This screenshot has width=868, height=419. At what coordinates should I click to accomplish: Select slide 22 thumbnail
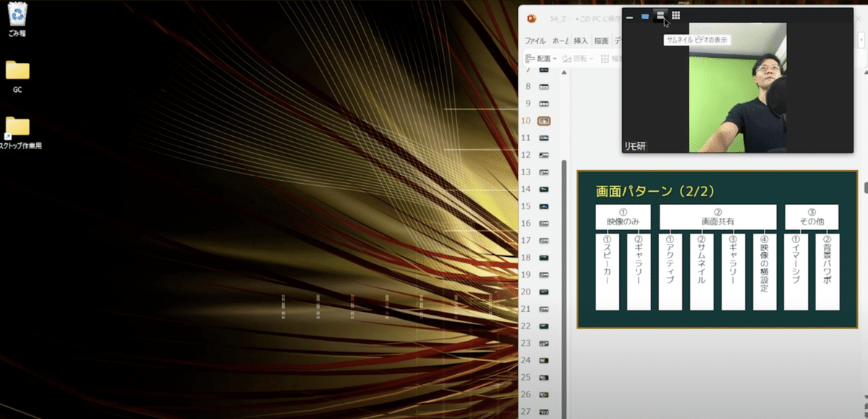tap(544, 326)
